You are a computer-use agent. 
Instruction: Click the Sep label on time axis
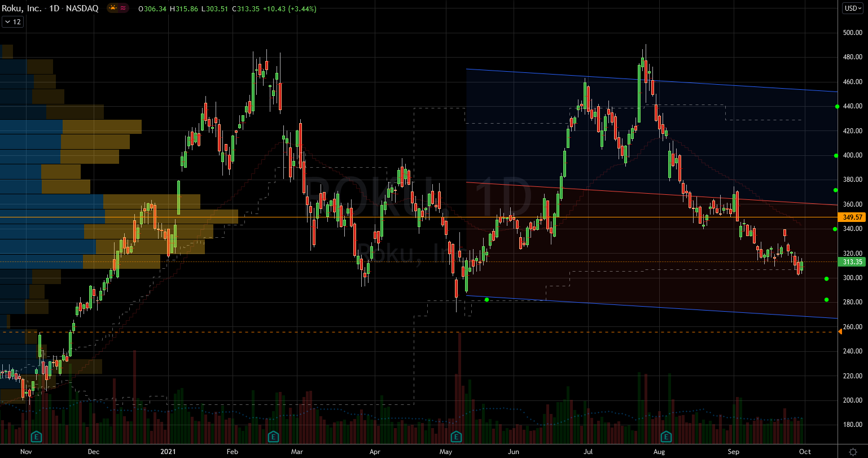[x=734, y=452]
